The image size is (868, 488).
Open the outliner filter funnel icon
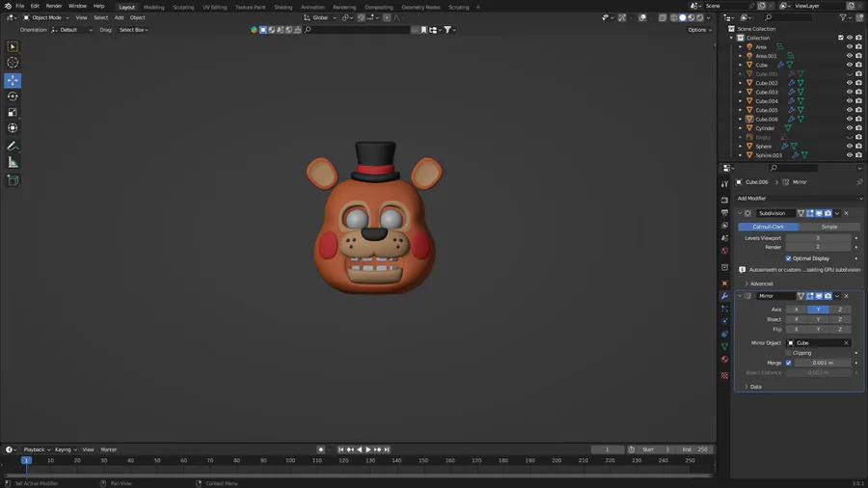click(x=843, y=17)
